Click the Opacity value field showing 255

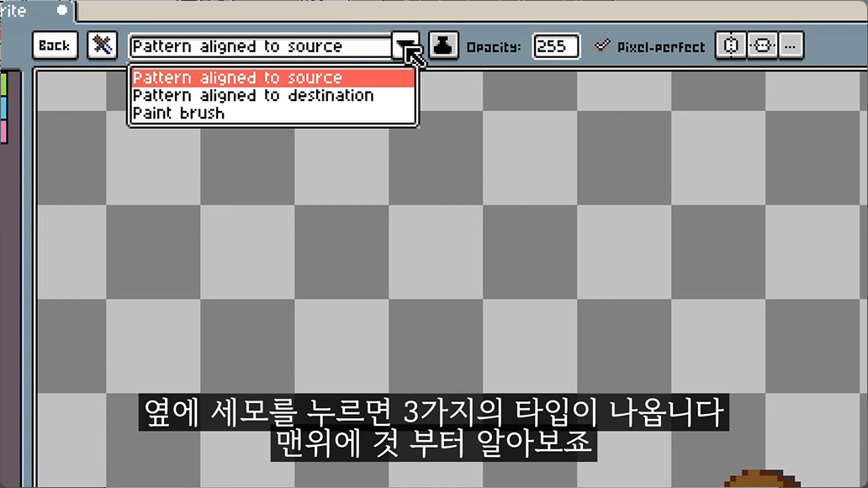click(x=556, y=46)
